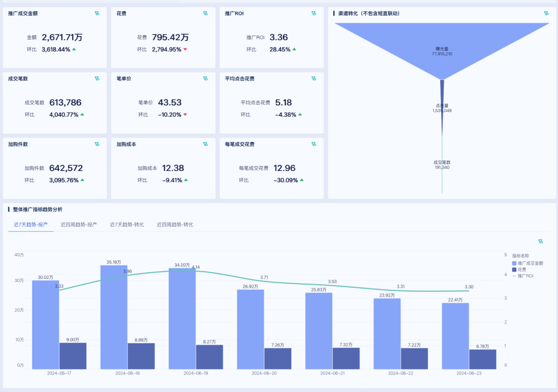Click the 7.32万 spend bar

(346, 358)
